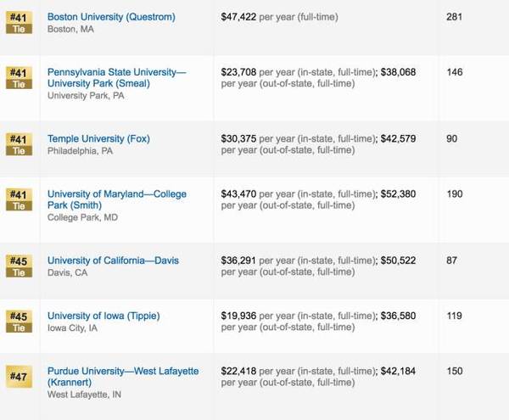Click the 281 enrollment figure for Boston University
The width and height of the screenshot is (509, 420).
tap(455, 17)
